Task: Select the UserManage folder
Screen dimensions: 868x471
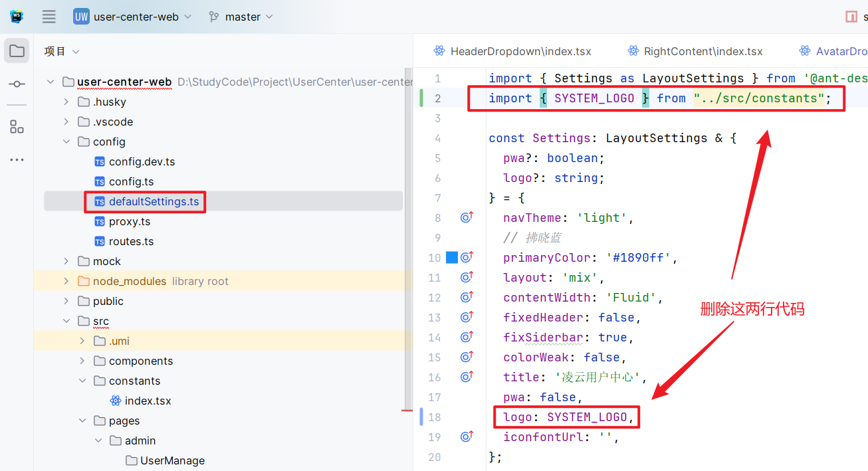Action: [x=171, y=460]
